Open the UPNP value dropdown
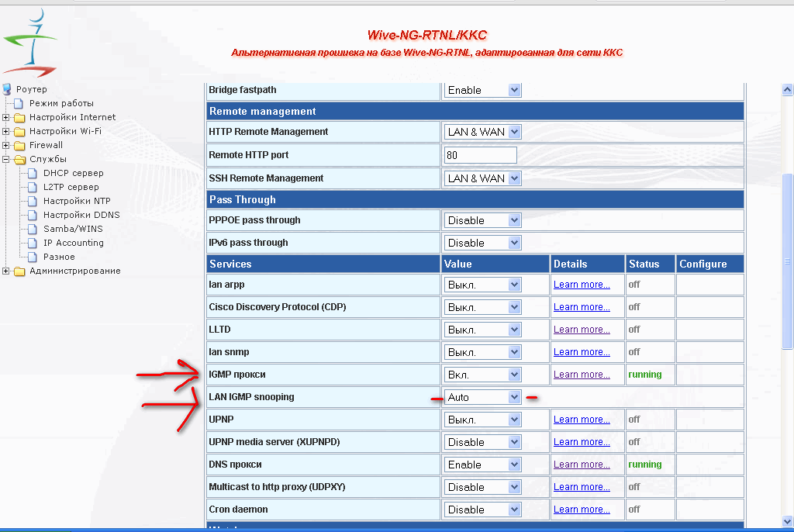The width and height of the screenshot is (794, 532). pyautogui.click(x=482, y=420)
